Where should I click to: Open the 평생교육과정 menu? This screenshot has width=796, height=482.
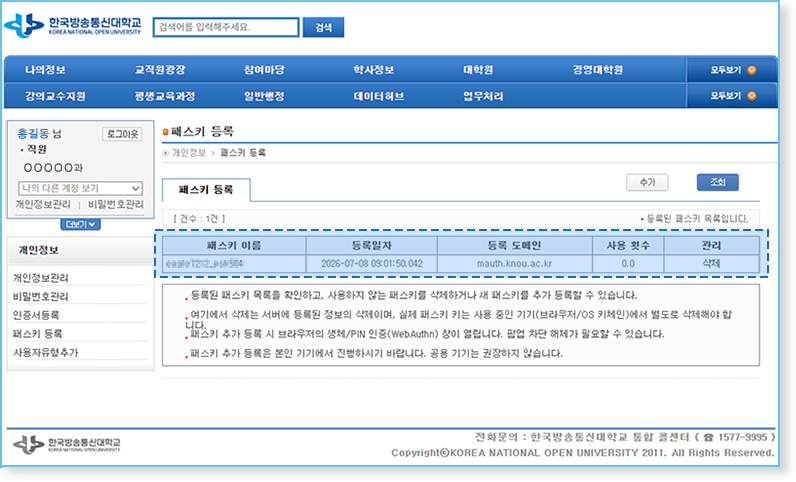click(x=165, y=96)
